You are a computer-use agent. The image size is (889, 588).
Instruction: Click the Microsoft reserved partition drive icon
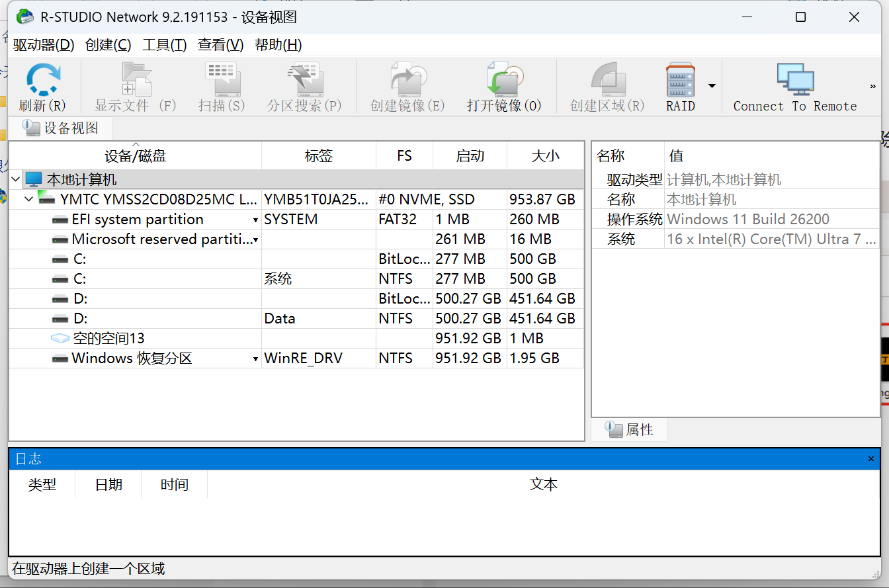tap(60, 239)
